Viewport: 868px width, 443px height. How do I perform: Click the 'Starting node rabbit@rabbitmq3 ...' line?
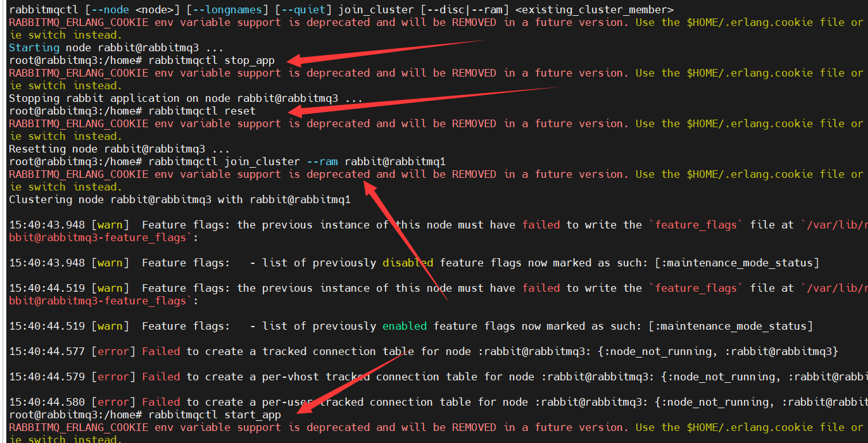(116, 47)
